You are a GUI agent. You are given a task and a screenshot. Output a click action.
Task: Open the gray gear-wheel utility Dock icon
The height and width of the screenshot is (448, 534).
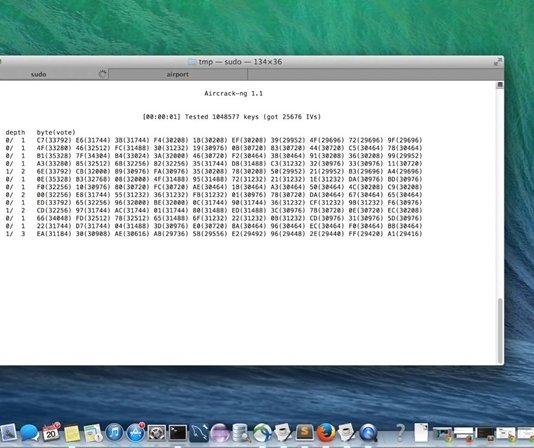pyautogui.click(x=157, y=433)
